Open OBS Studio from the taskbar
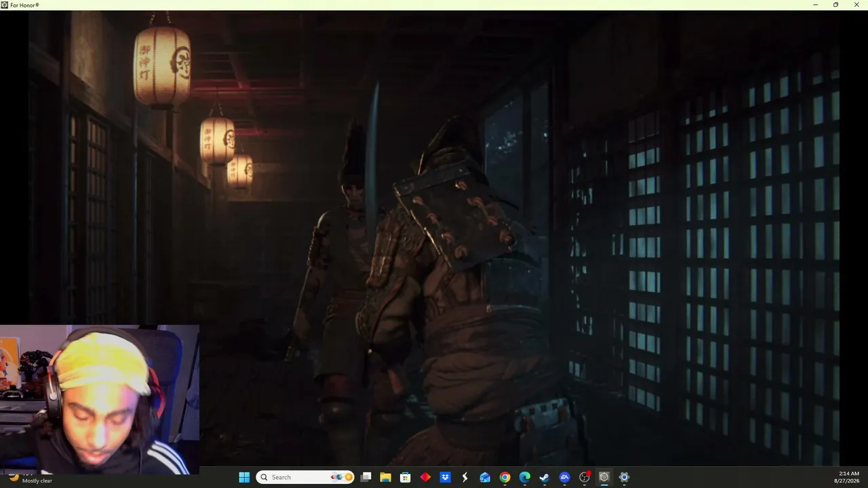This screenshot has width=868, height=488. tap(585, 477)
